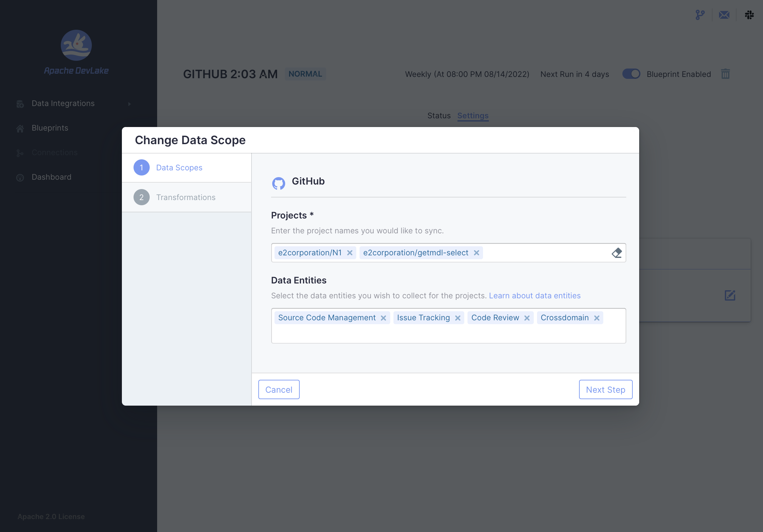Click the GitHub logo icon
The image size is (763, 532).
pyautogui.click(x=278, y=183)
